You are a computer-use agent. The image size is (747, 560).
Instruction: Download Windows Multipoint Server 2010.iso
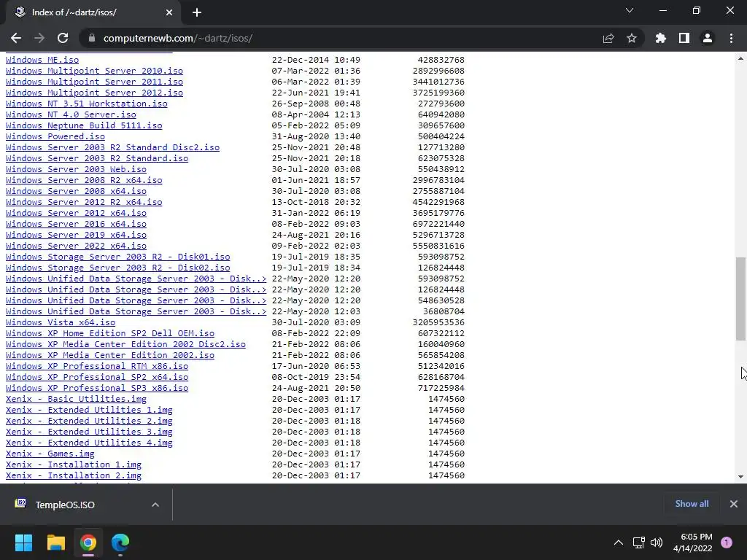(94, 71)
